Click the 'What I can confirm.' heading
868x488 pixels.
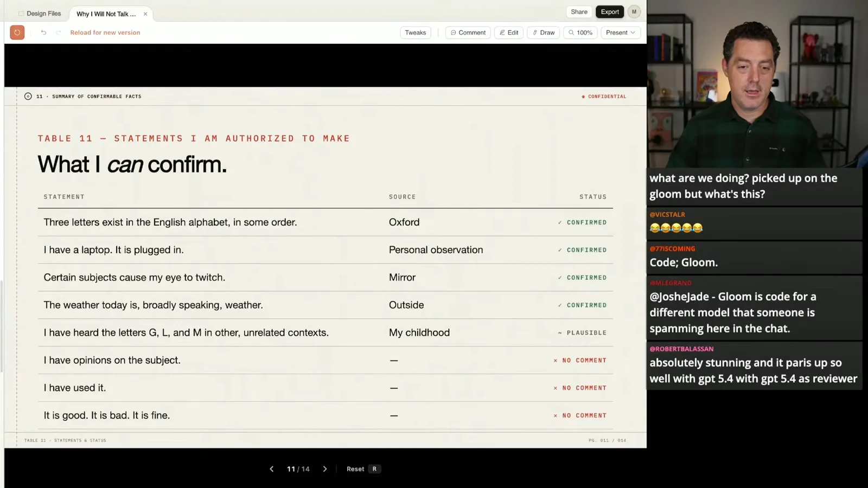pos(132,164)
